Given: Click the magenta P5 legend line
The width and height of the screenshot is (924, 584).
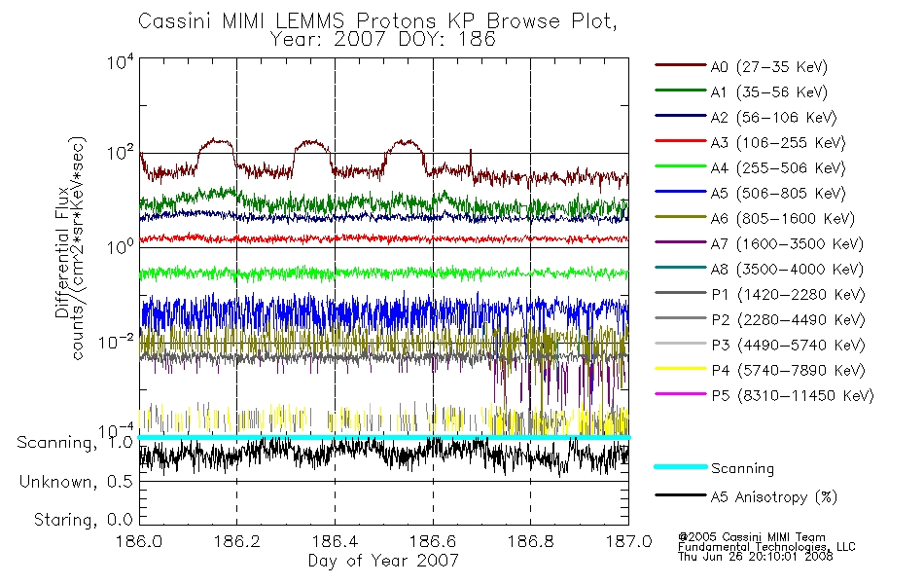Looking at the screenshot, I should (680, 393).
